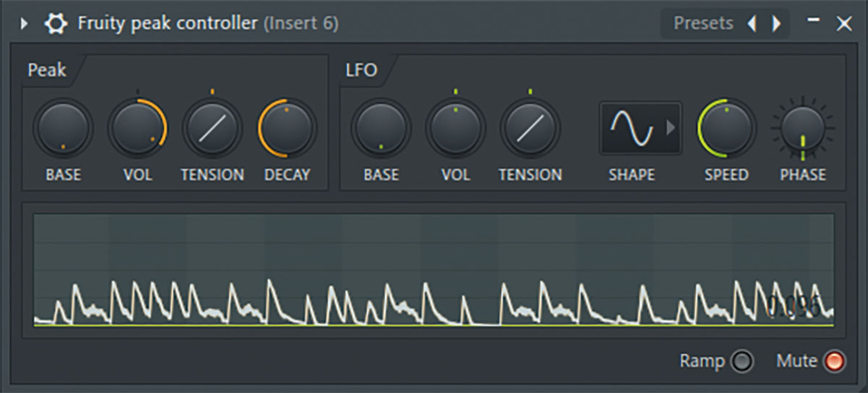The height and width of the screenshot is (393, 868).
Task: Minimize the Fruity peak controller window
Action: [814, 20]
